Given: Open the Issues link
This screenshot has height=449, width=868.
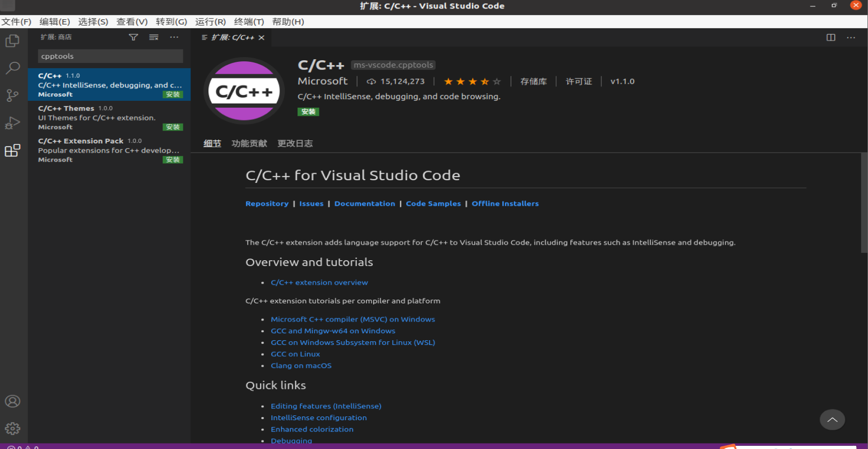Looking at the screenshot, I should pyautogui.click(x=311, y=204).
